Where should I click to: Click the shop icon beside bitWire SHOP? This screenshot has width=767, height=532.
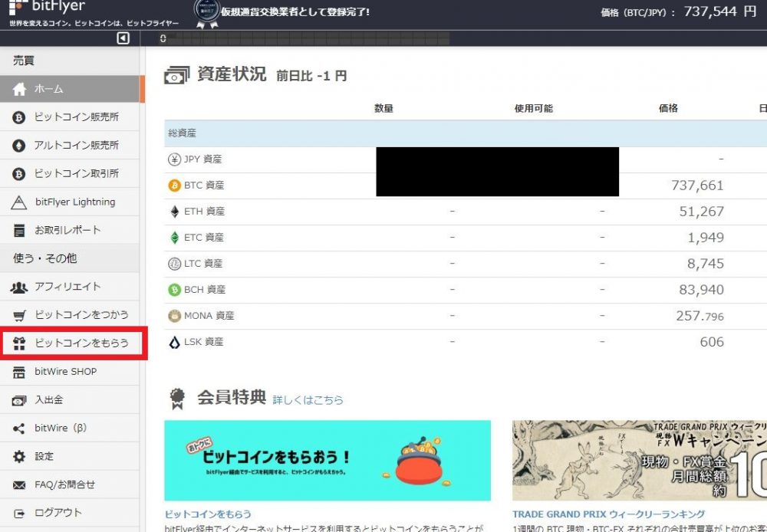18,373
